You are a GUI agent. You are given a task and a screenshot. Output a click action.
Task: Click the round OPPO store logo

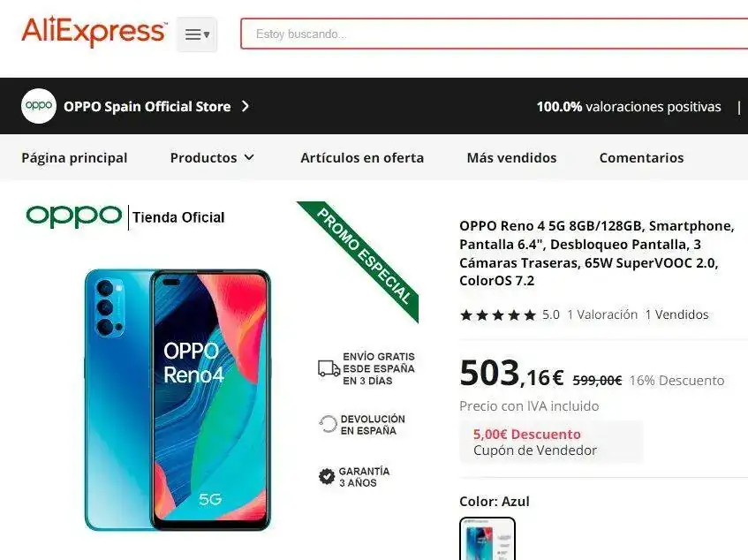coord(39,106)
